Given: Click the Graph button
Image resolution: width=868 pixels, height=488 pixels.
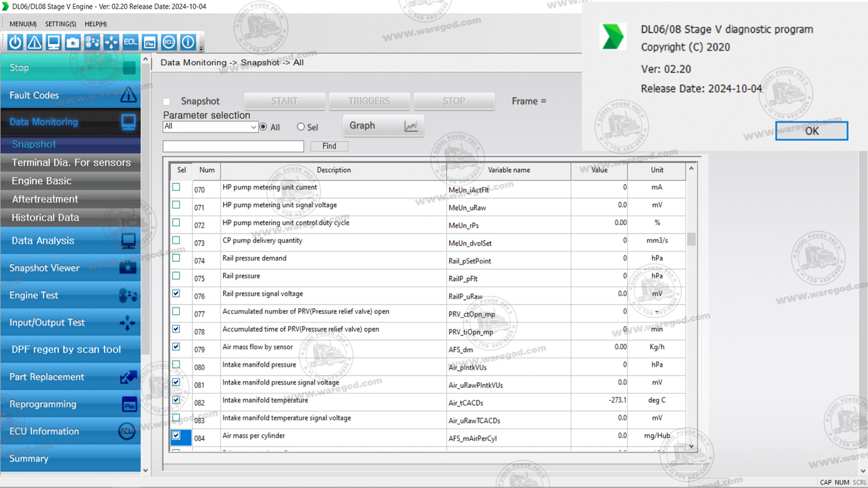Looking at the screenshot, I should [x=383, y=125].
